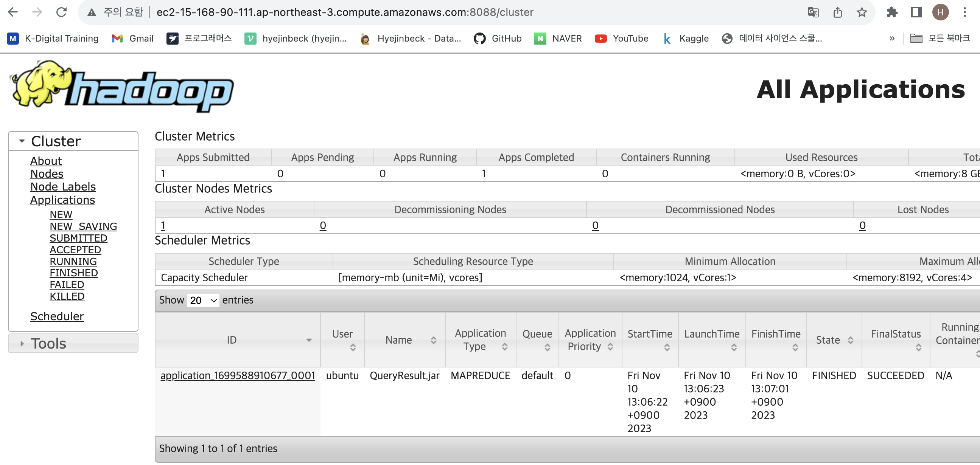The image size is (980, 465).
Task: Expand the Tools section
Action: coord(22,344)
